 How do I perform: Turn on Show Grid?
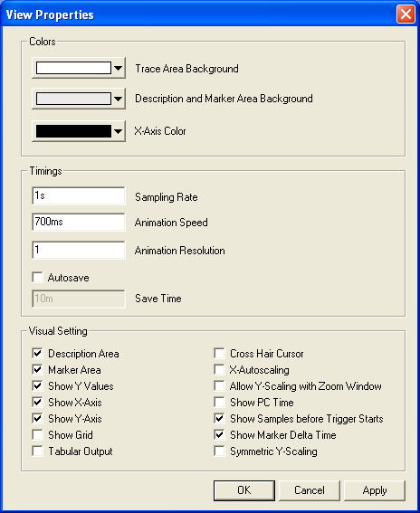tap(37, 434)
